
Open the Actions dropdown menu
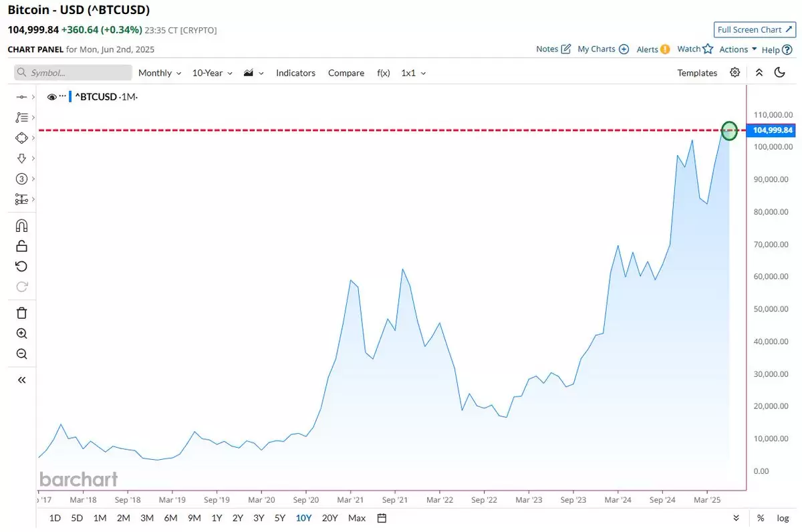[738, 49]
